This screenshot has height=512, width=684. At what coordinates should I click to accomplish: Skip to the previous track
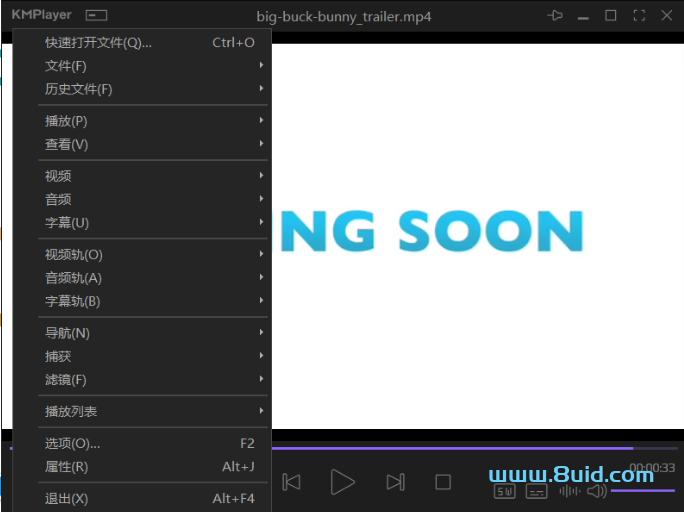[x=291, y=482]
